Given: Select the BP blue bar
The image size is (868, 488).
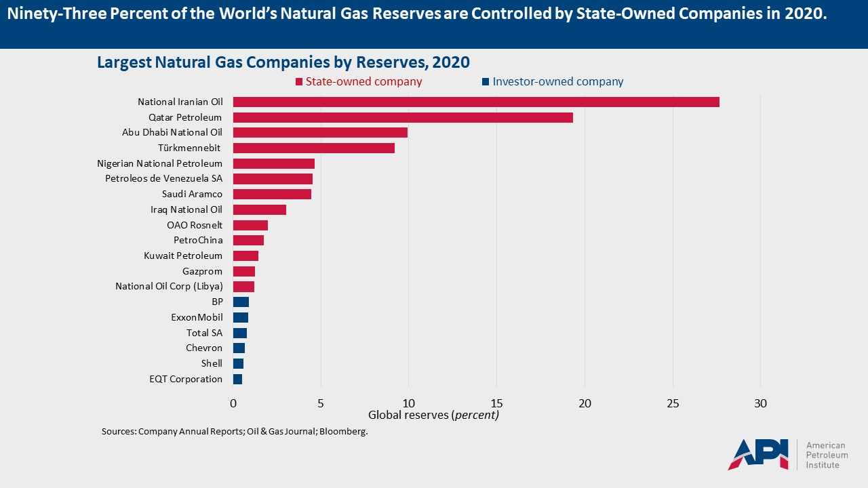Looking at the screenshot, I should [241, 302].
